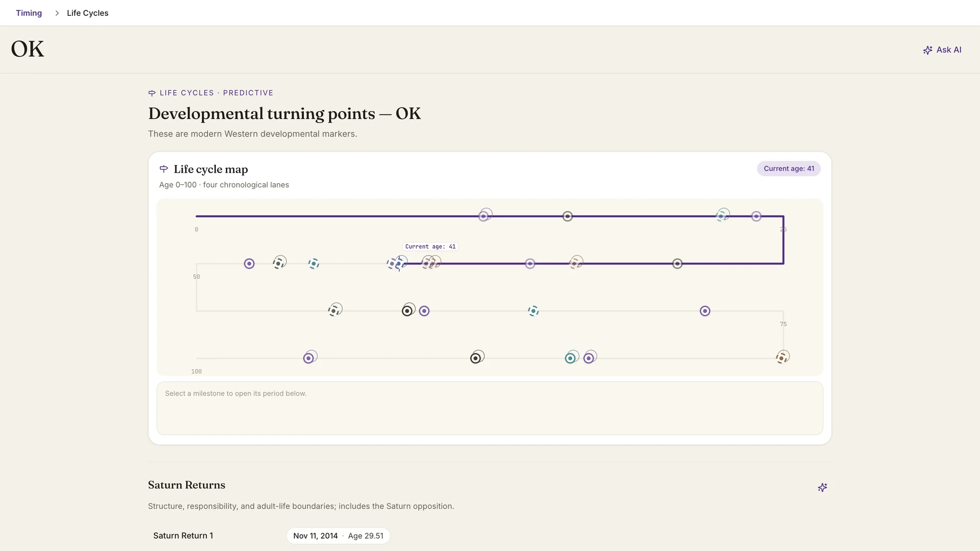Click the Ask AI sparkle icon

pos(927,50)
